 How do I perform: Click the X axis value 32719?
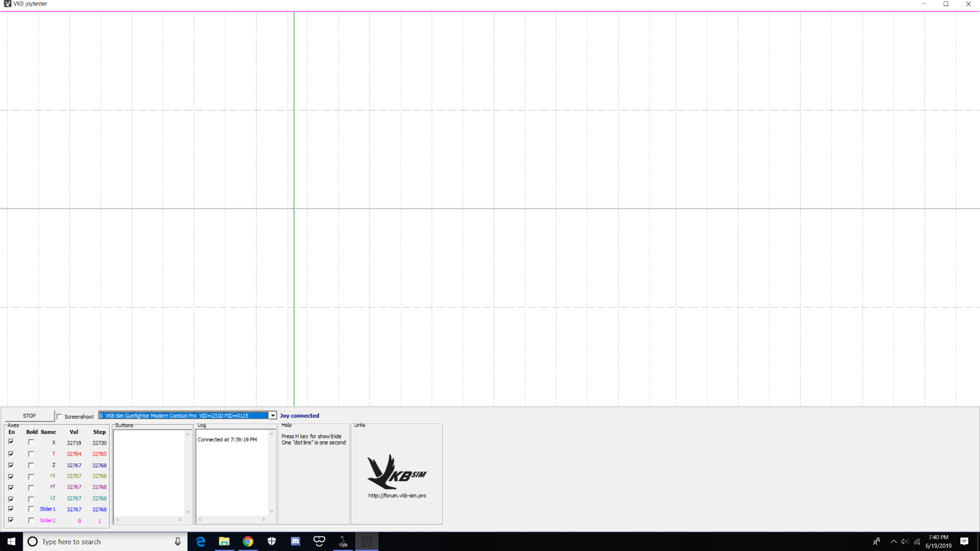click(74, 443)
